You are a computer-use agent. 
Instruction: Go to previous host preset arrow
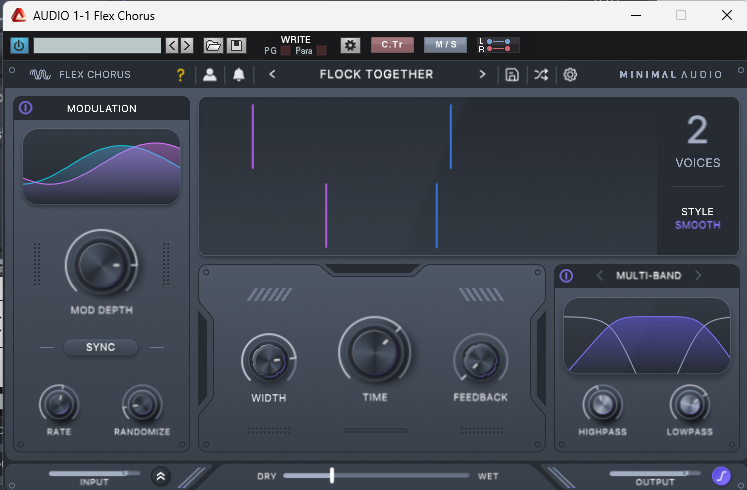pos(172,46)
